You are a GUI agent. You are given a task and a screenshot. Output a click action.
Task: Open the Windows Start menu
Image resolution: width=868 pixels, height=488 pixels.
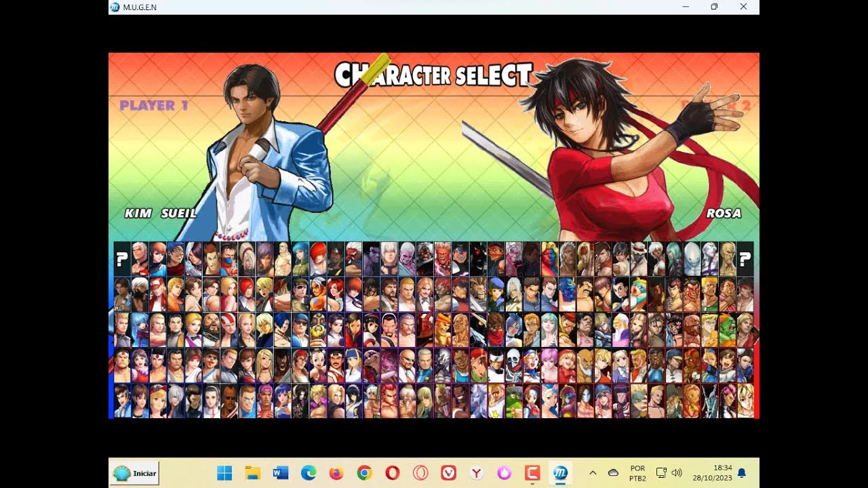tap(224, 473)
